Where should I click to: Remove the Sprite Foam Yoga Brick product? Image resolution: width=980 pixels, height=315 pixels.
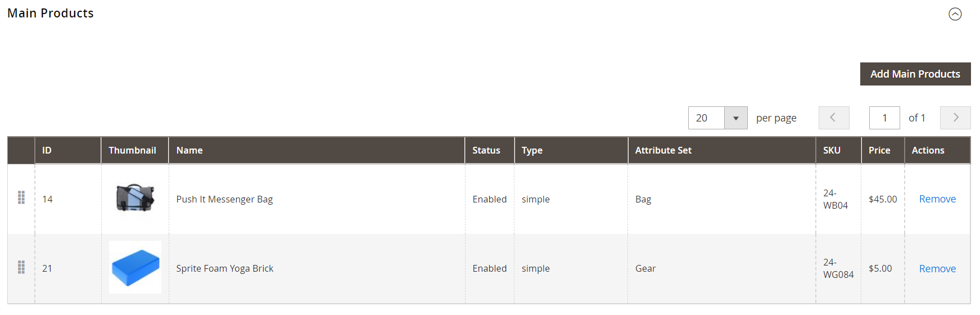click(937, 269)
